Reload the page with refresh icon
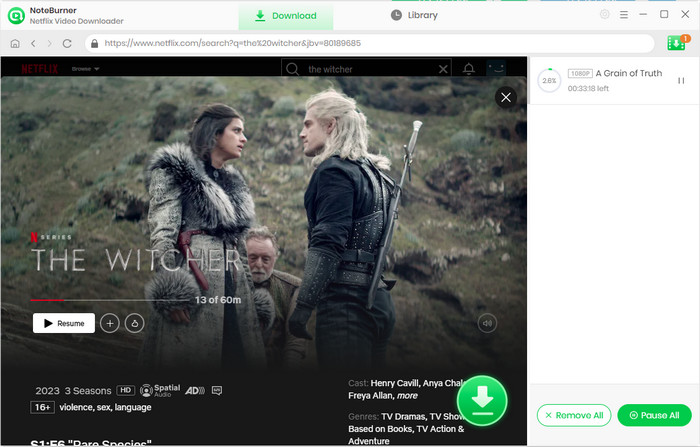 pos(67,43)
